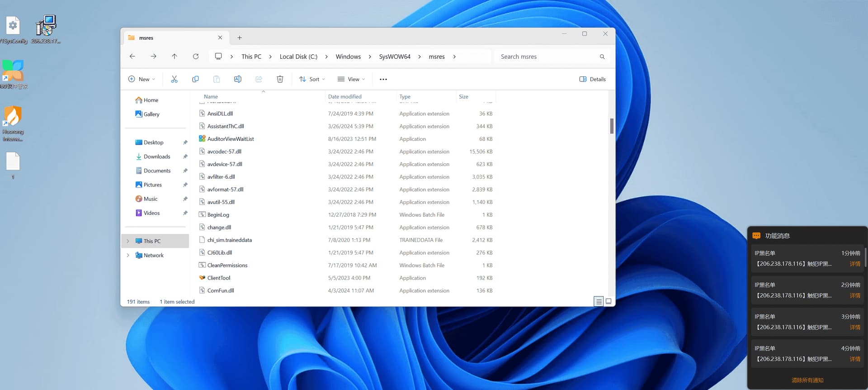Screen dimensions: 868x390
Task: Open the Sort dropdown
Action: click(312, 79)
